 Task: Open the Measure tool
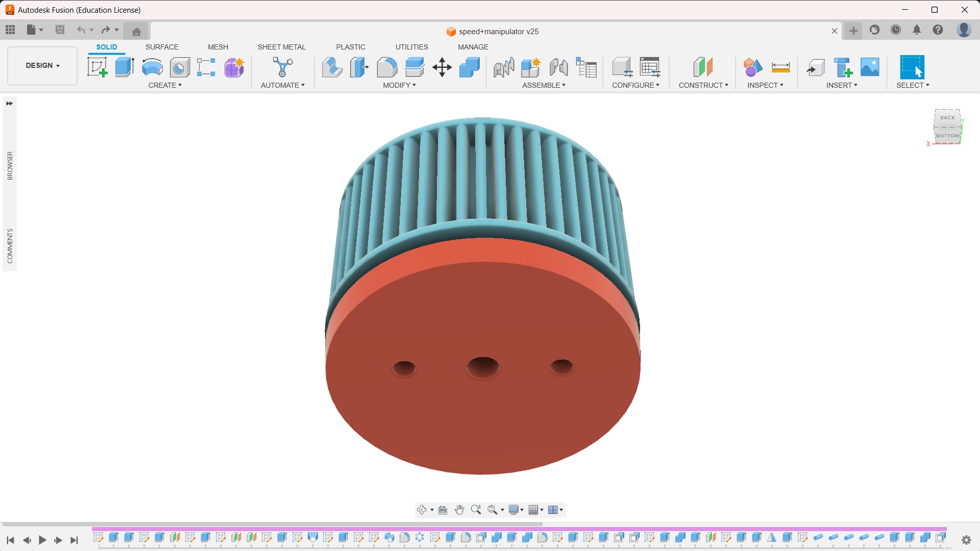780,67
